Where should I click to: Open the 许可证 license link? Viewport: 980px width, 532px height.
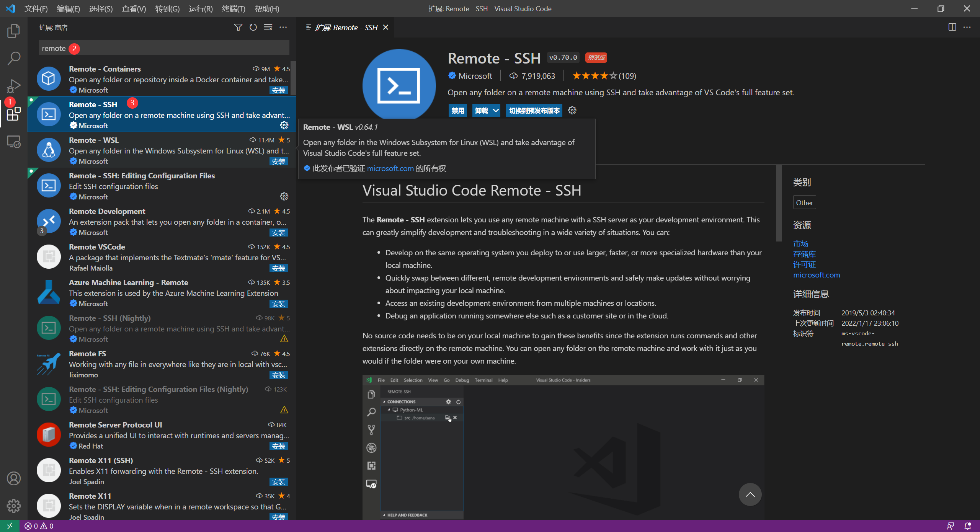click(x=804, y=264)
